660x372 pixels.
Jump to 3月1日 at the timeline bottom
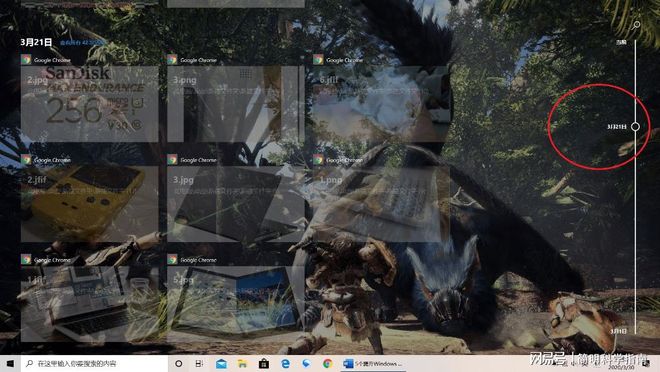pos(619,332)
